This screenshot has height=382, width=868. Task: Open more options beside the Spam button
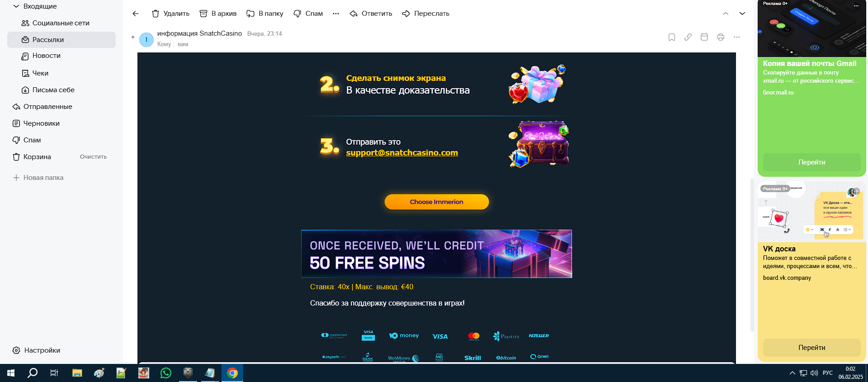(x=336, y=14)
